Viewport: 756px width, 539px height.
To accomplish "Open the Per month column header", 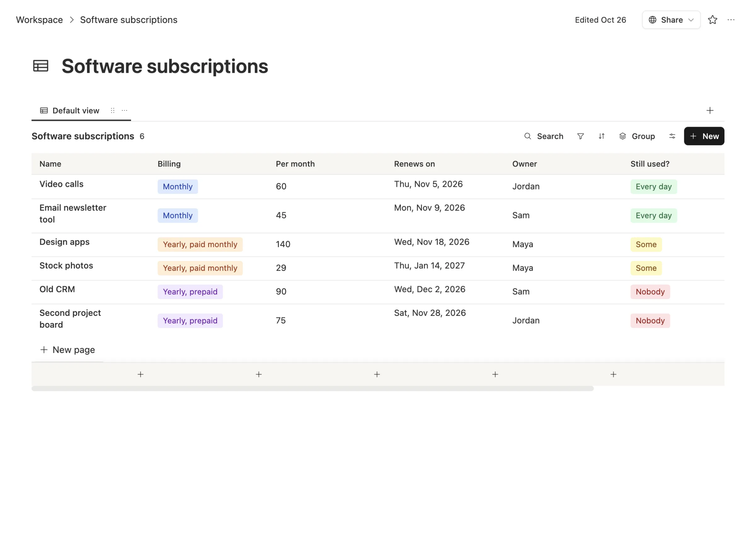I will (327, 164).
